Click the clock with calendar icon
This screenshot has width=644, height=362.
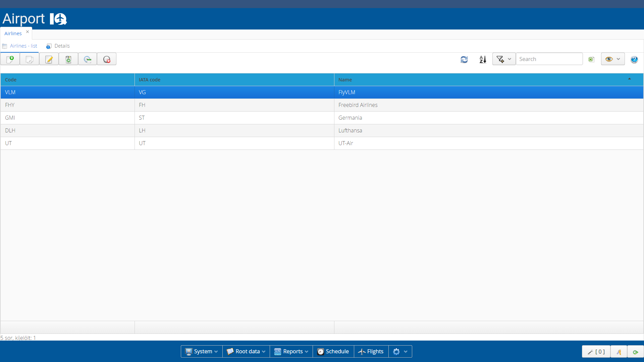[x=88, y=59]
